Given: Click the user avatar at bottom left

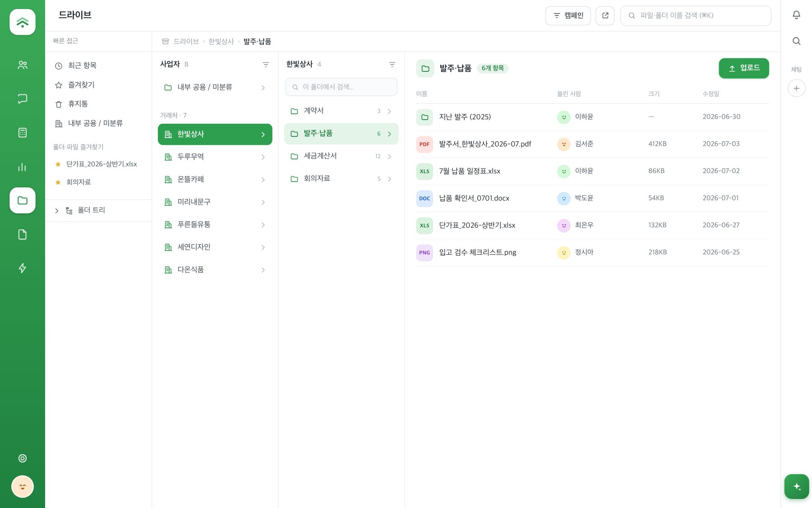Looking at the screenshot, I should (22, 487).
